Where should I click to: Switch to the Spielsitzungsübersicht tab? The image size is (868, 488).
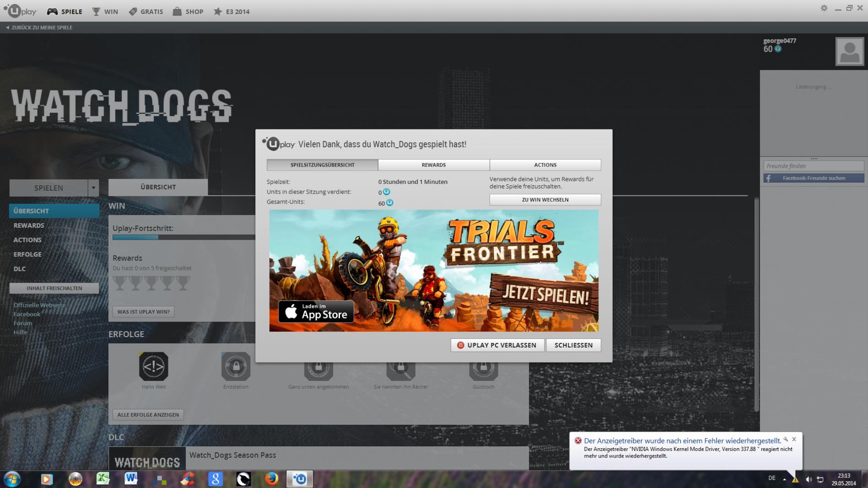tap(323, 165)
